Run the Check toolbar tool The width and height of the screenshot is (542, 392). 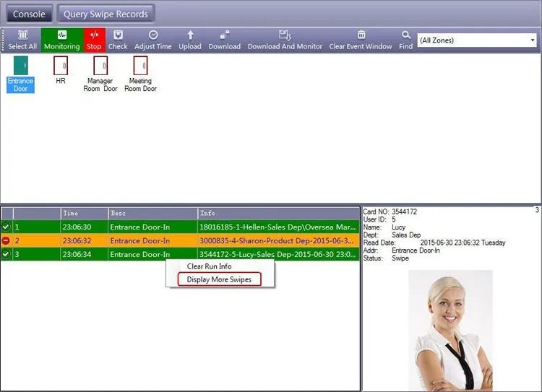[x=118, y=40]
